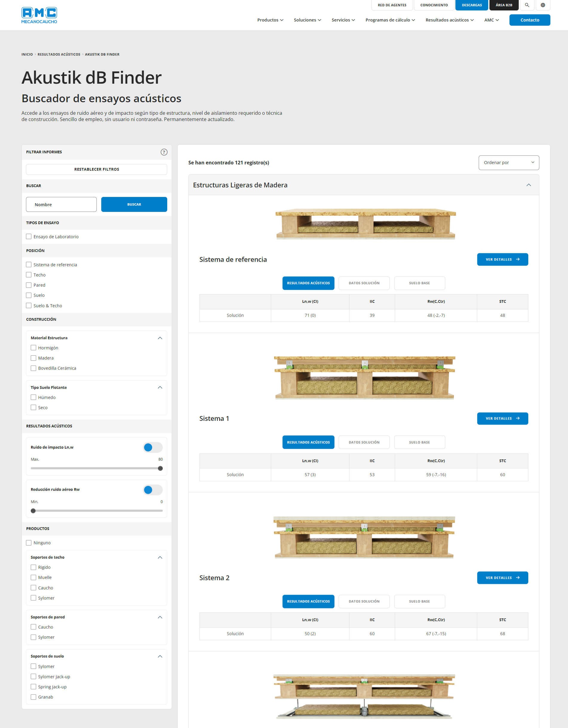Viewport: 568px width, 728px height.
Task: Open the language globe icon
Action: pyautogui.click(x=543, y=5)
